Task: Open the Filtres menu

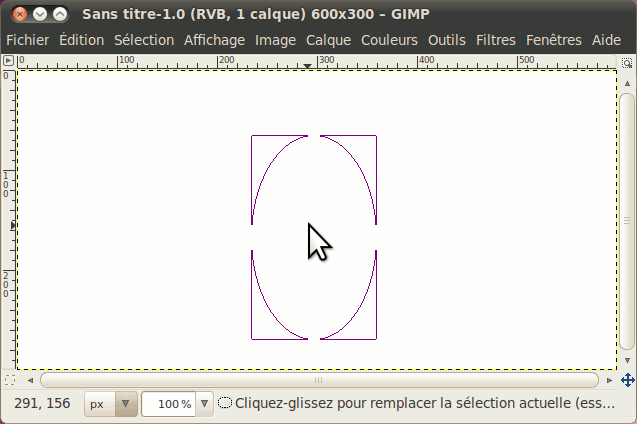Action: [x=495, y=40]
